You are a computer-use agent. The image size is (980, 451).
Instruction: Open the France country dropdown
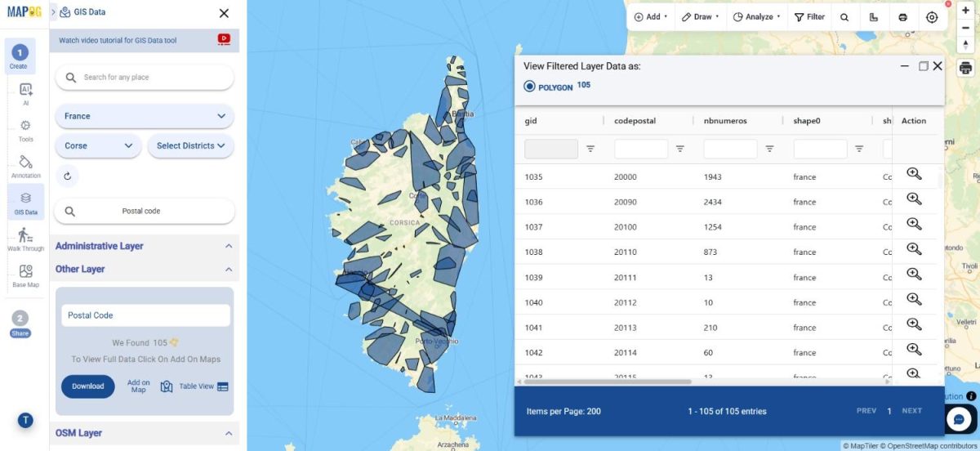145,116
